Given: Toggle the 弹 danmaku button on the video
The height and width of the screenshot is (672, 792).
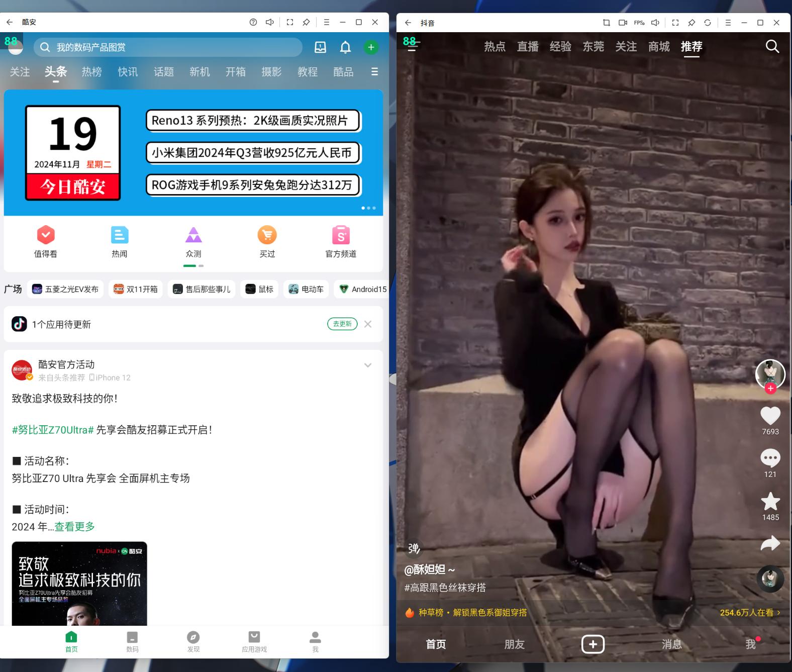Looking at the screenshot, I should coord(414,548).
